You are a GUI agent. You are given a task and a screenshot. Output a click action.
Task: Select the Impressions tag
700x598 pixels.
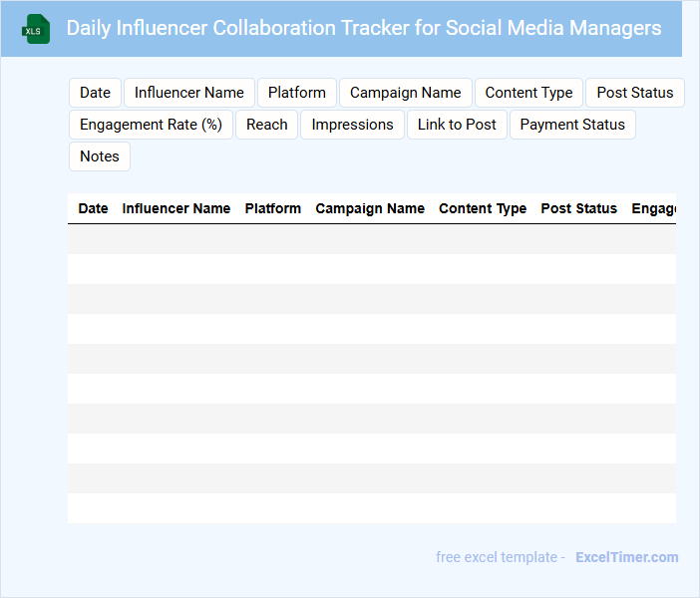352,125
